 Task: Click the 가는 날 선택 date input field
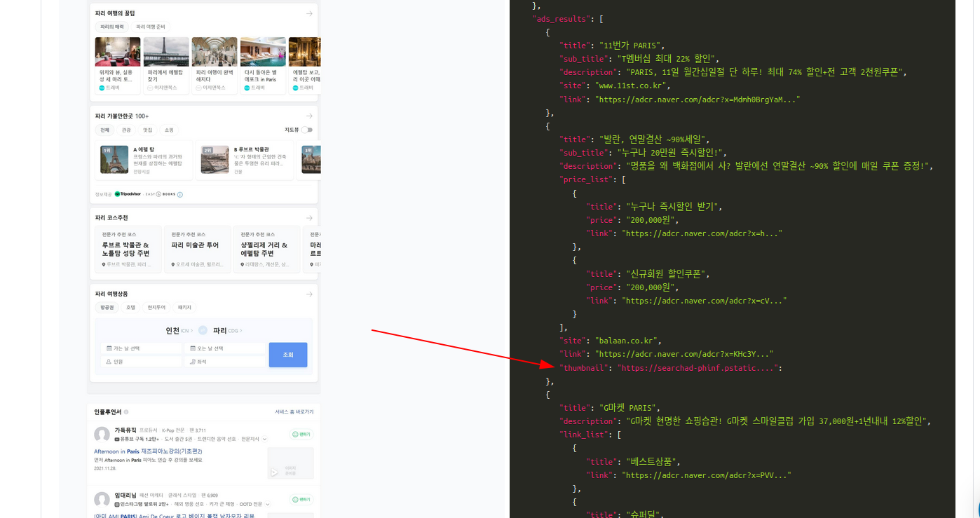140,349
